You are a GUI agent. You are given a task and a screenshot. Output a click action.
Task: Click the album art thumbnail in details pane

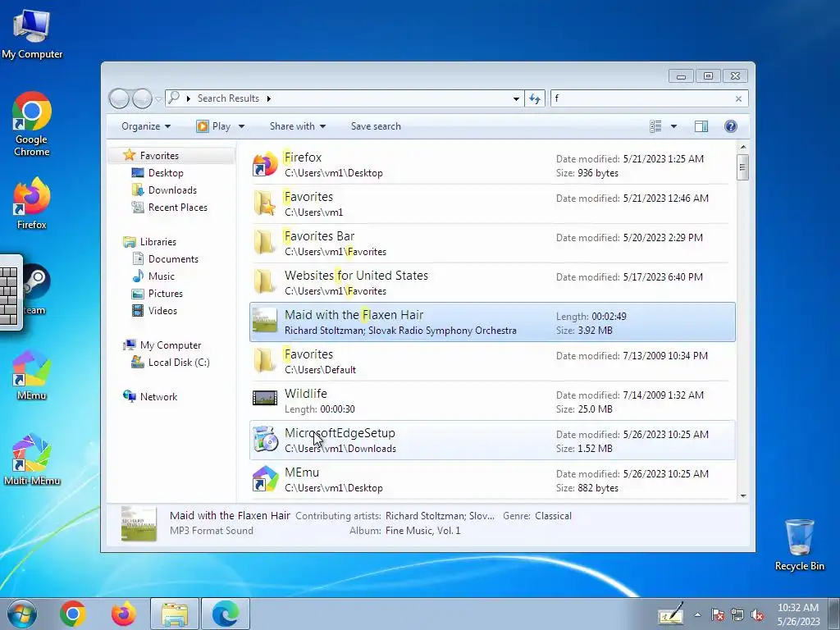click(x=139, y=523)
